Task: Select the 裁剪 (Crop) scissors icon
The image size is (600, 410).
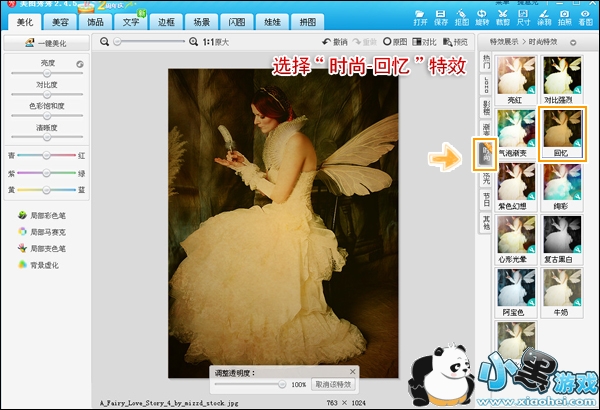Action: [x=505, y=16]
